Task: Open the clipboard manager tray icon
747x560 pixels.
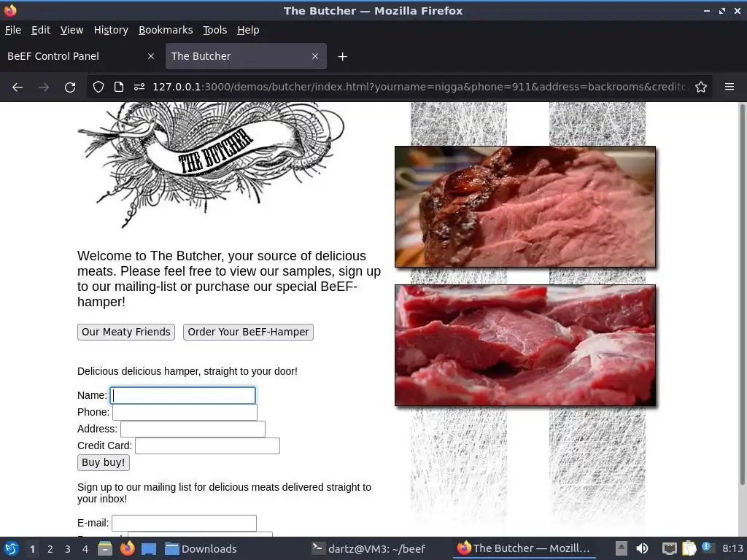Action: (689, 548)
